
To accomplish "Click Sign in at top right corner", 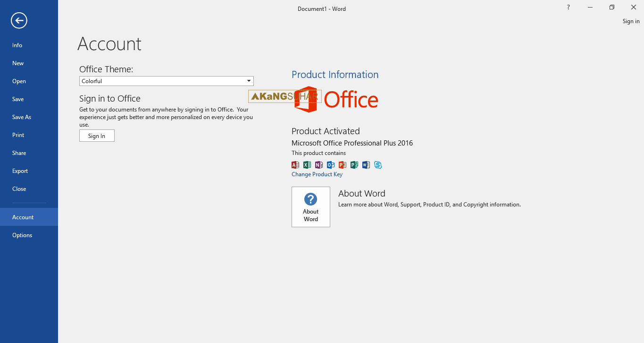I will click(x=631, y=21).
